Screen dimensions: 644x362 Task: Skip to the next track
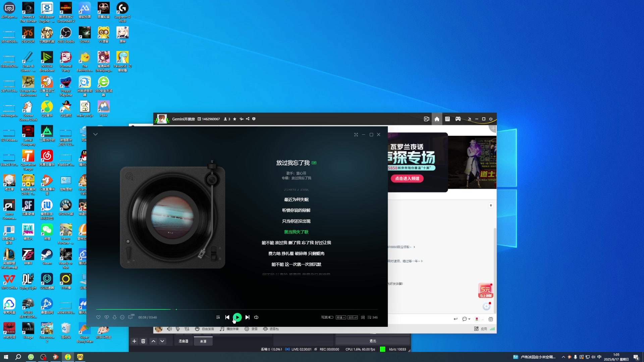pos(248,317)
